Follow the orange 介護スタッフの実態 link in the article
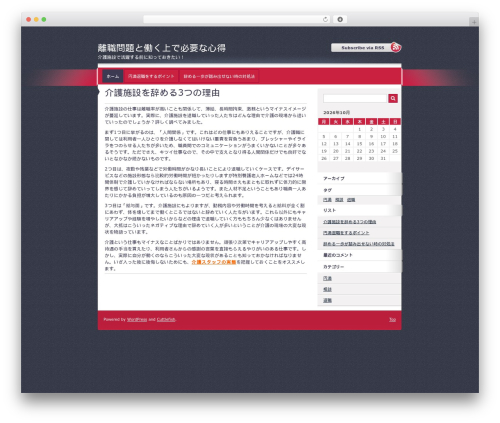The height and width of the screenshot is (423, 500). (214, 262)
